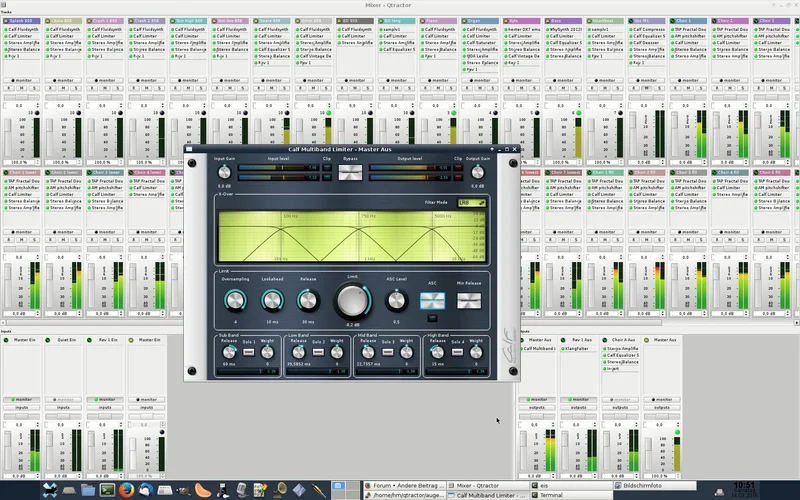Toggle the Min Release switch

click(x=469, y=301)
